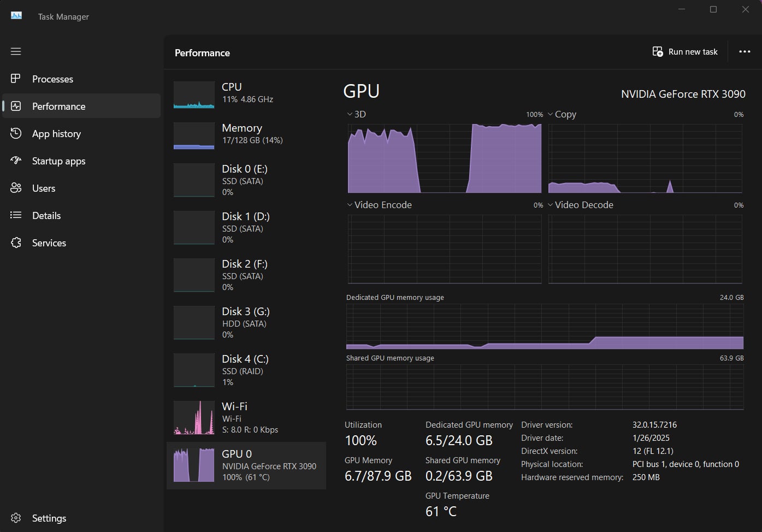Image resolution: width=762 pixels, height=532 pixels.
Task: Open Users page people icon
Action: [16, 188]
